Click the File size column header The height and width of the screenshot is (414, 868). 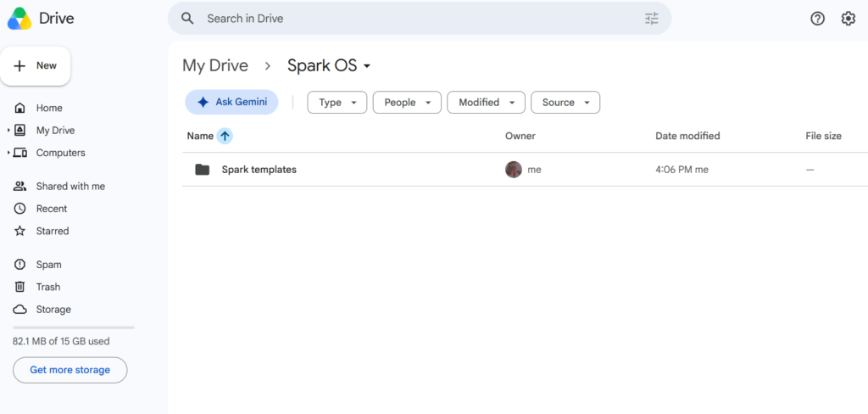(x=823, y=136)
